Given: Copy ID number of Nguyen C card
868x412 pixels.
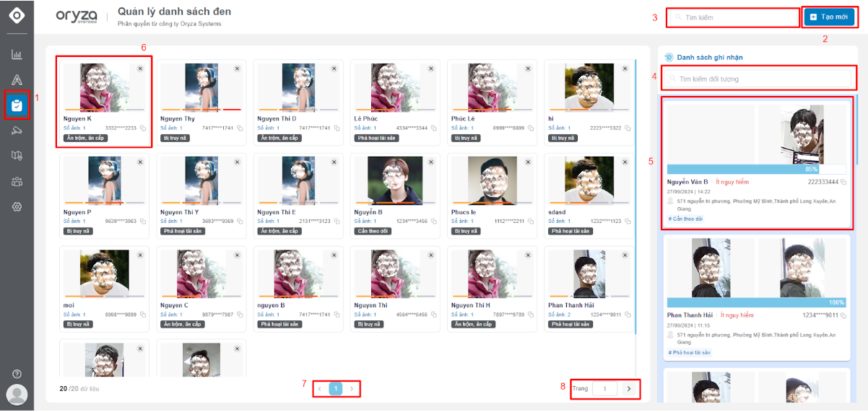Looking at the screenshot, I should (x=240, y=315).
